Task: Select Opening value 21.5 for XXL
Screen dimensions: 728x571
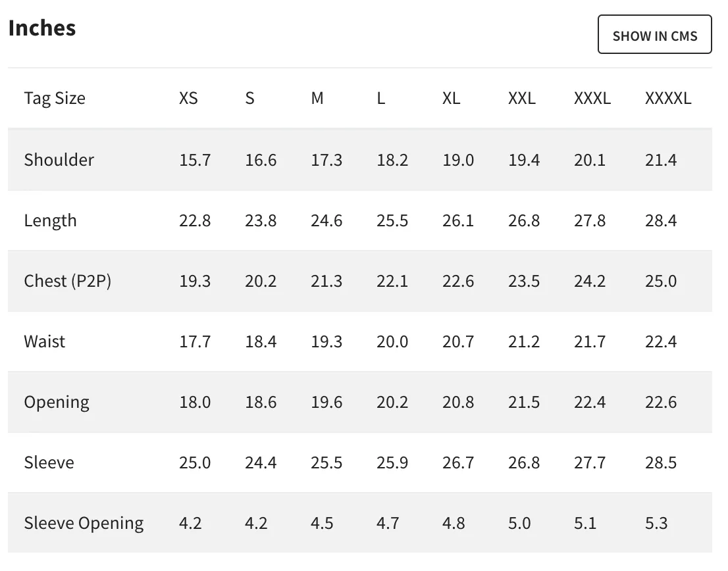Action: click(524, 402)
